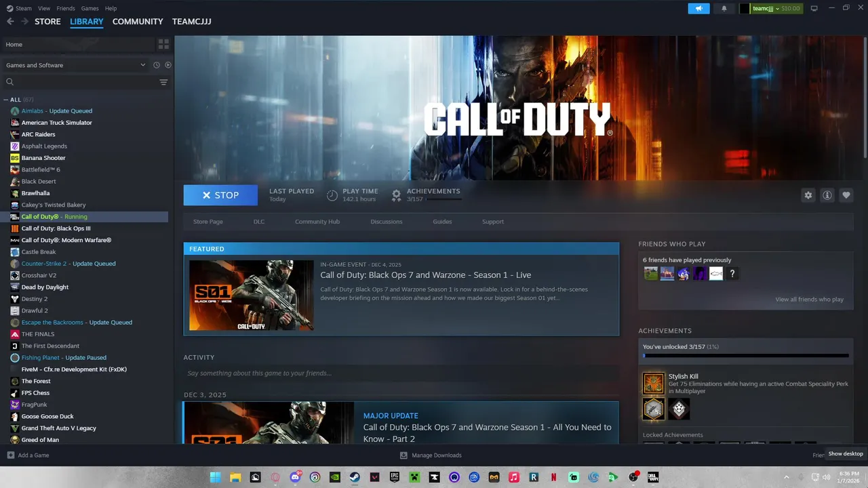Stop the running Call of Duty game
Image resolution: width=868 pixels, height=488 pixels.
pyautogui.click(x=220, y=195)
